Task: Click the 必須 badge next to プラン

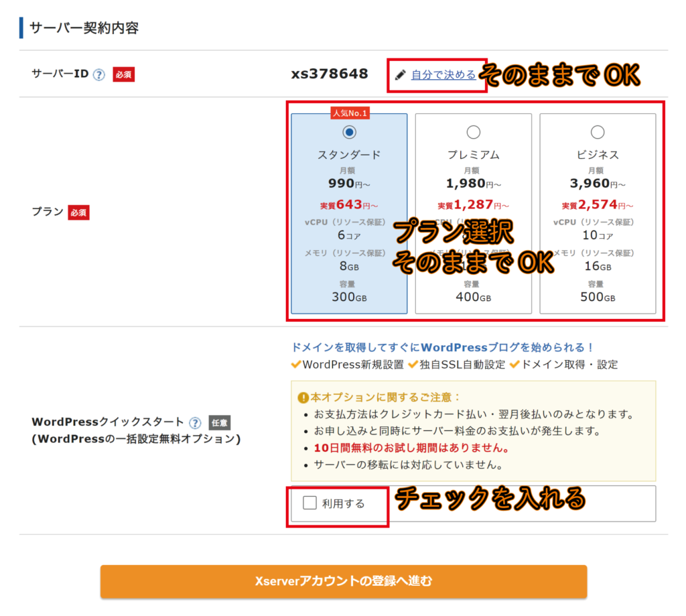Action: pos(79,212)
